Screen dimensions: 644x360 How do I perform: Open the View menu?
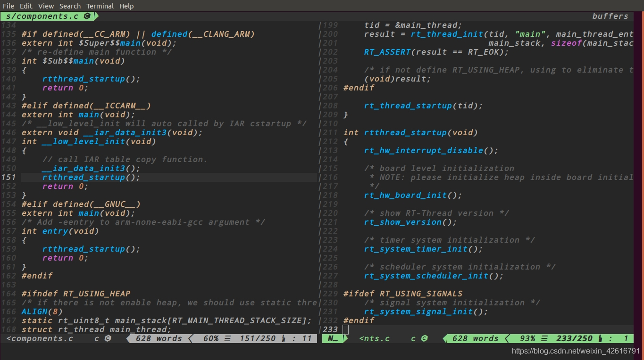pos(46,6)
